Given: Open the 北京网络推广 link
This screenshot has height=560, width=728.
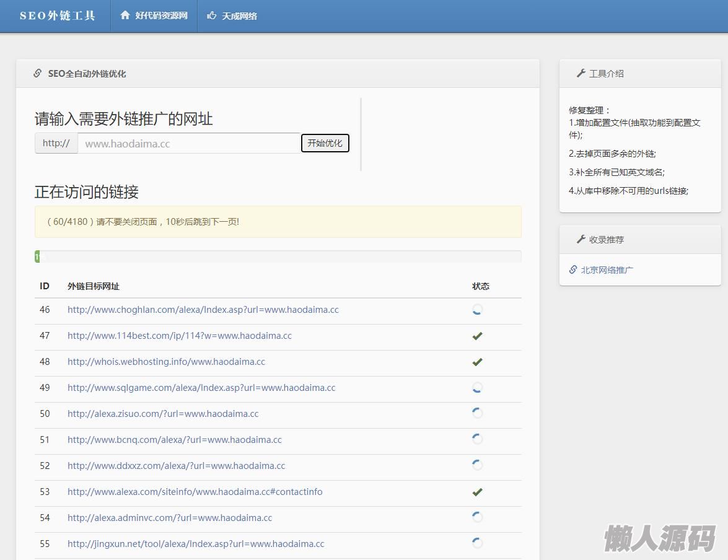Looking at the screenshot, I should pos(607,270).
